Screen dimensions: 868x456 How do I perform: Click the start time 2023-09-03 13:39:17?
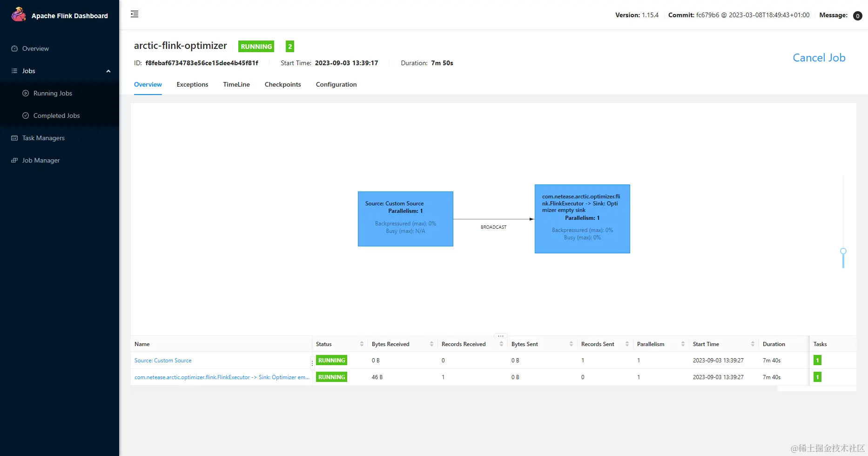pos(347,63)
